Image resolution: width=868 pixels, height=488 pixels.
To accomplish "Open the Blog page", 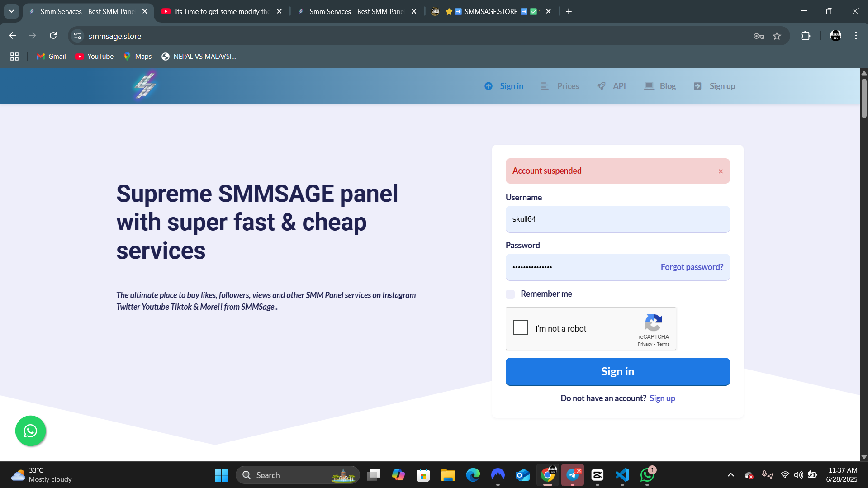I will click(660, 86).
